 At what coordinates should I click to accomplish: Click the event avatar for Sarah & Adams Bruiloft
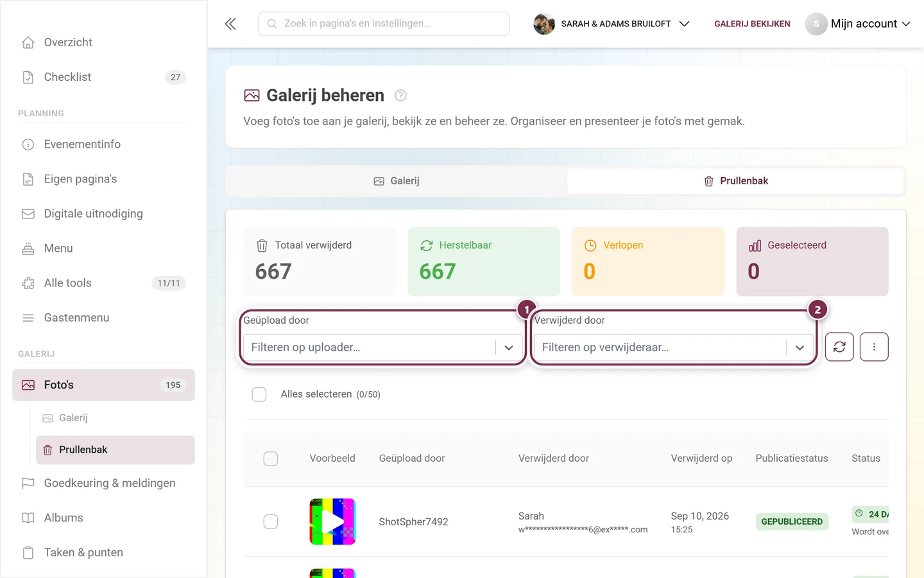pyautogui.click(x=544, y=24)
